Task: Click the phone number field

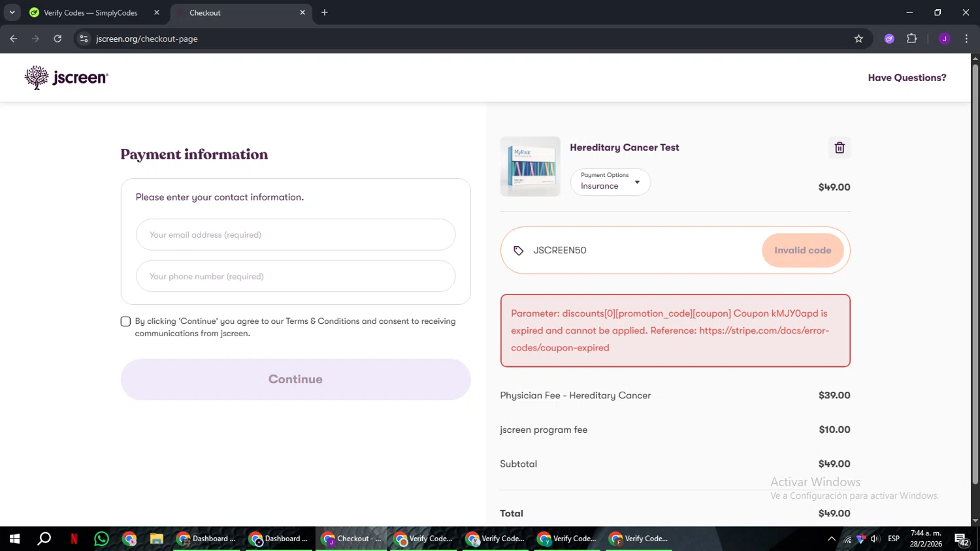Action: click(295, 276)
